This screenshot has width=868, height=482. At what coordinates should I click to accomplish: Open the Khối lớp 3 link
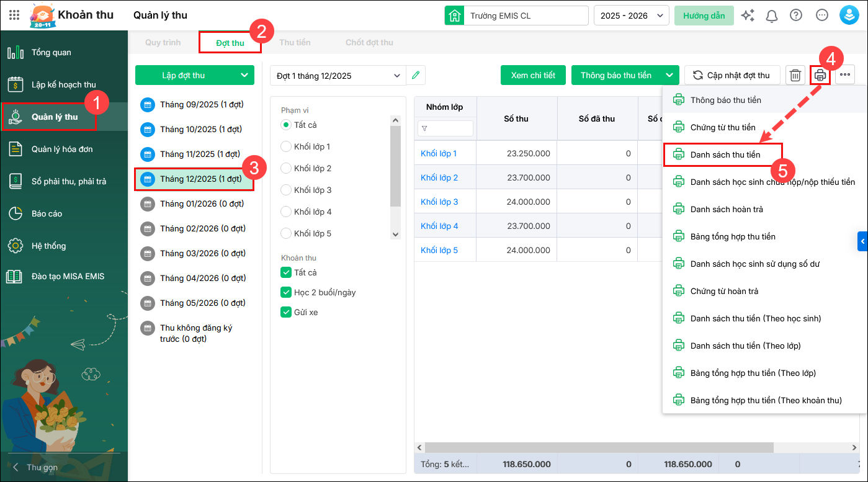click(439, 202)
